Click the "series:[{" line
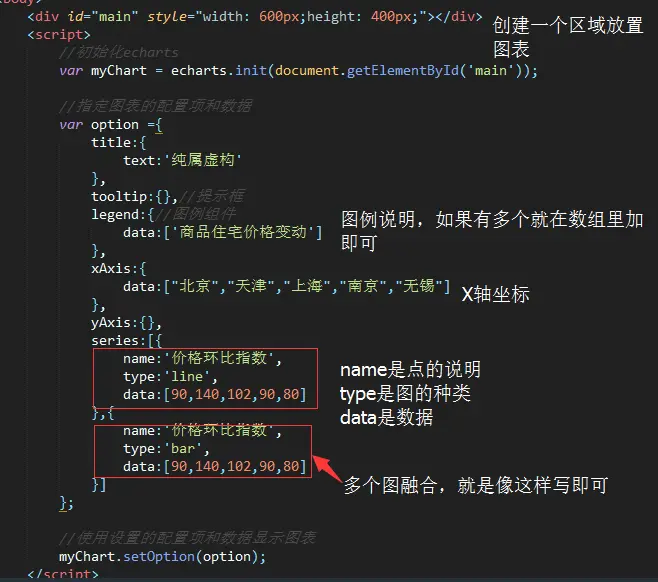Image resolution: width=658 pixels, height=582 pixels. (126, 340)
